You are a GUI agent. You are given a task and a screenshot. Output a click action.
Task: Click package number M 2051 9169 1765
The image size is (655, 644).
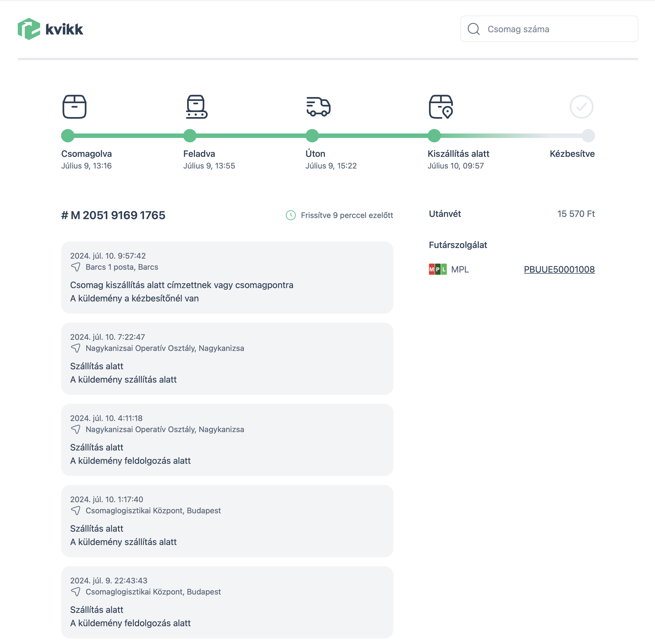point(113,215)
